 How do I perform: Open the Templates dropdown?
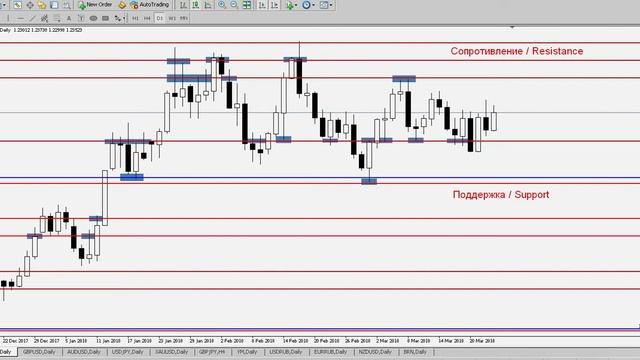tap(325, 5)
